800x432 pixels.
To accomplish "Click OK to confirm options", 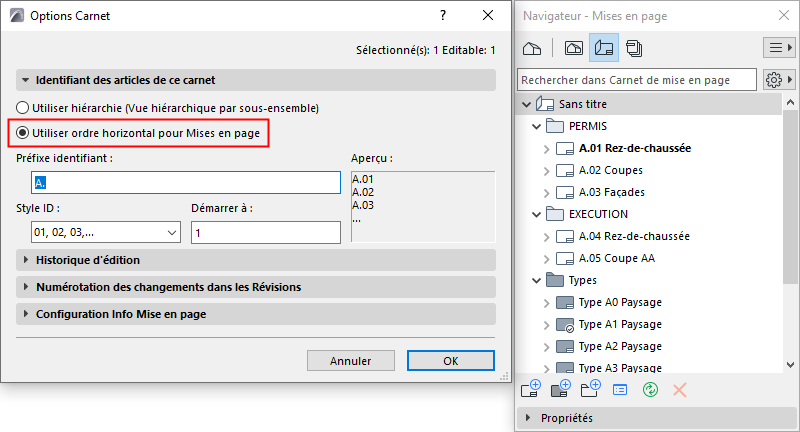I will (450, 361).
